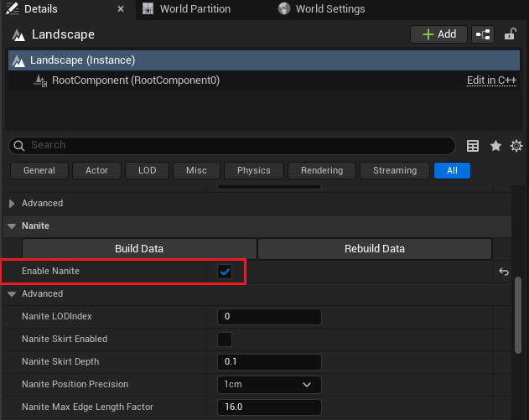This screenshot has width=529, height=420.
Task: Close the Details tab
Action: click(121, 9)
